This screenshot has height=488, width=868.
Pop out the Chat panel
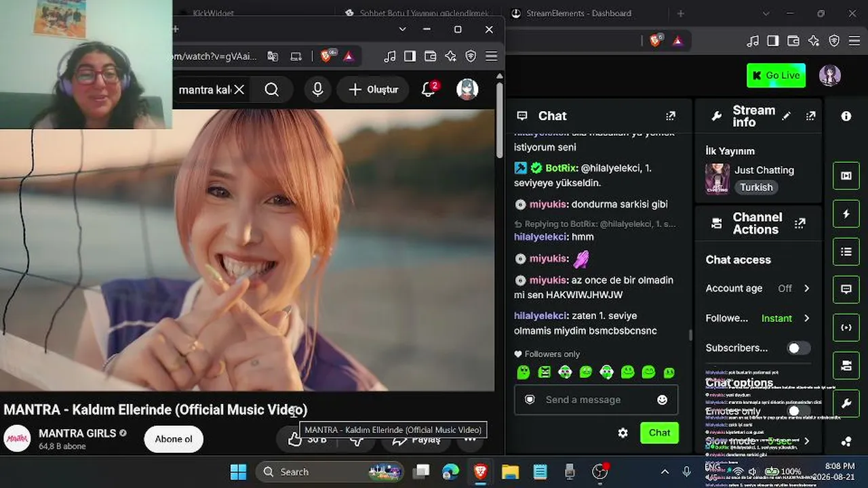671,116
